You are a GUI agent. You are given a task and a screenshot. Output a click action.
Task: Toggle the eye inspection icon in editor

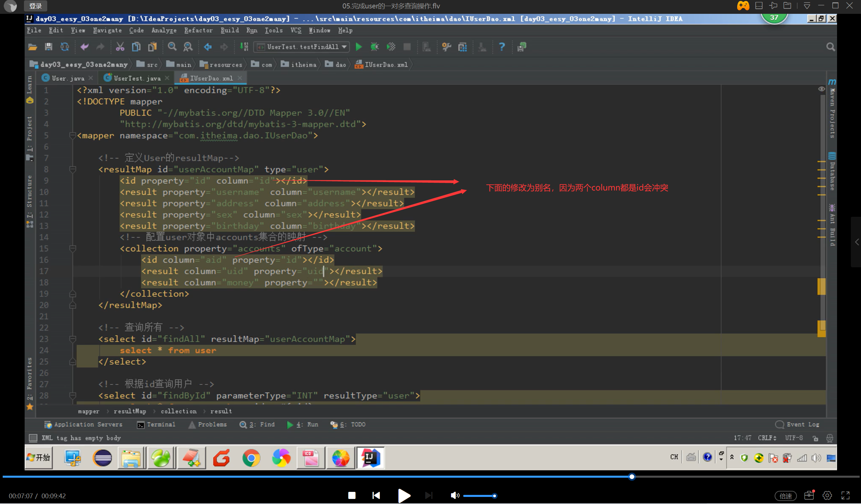pos(822,89)
